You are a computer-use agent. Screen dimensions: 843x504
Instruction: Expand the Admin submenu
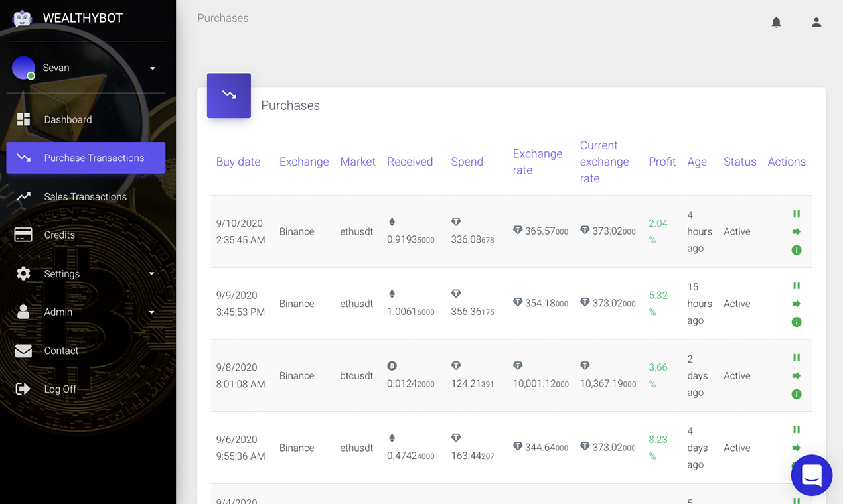pos(58,312)
